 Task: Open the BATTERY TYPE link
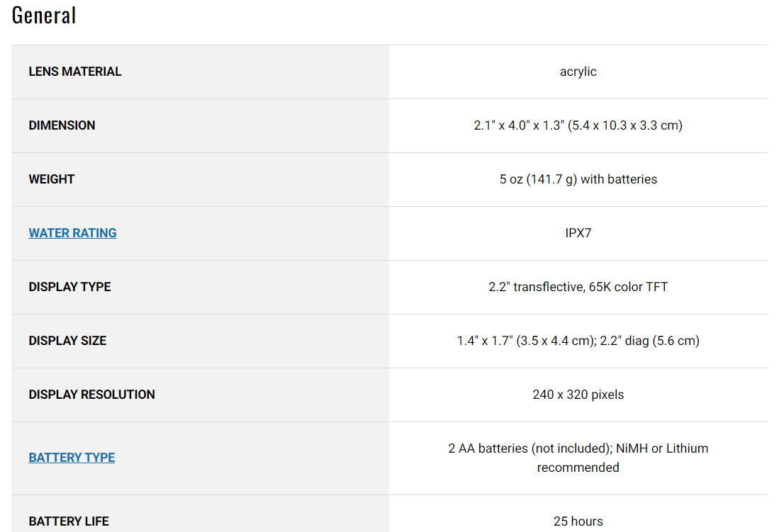pos(72,458)
